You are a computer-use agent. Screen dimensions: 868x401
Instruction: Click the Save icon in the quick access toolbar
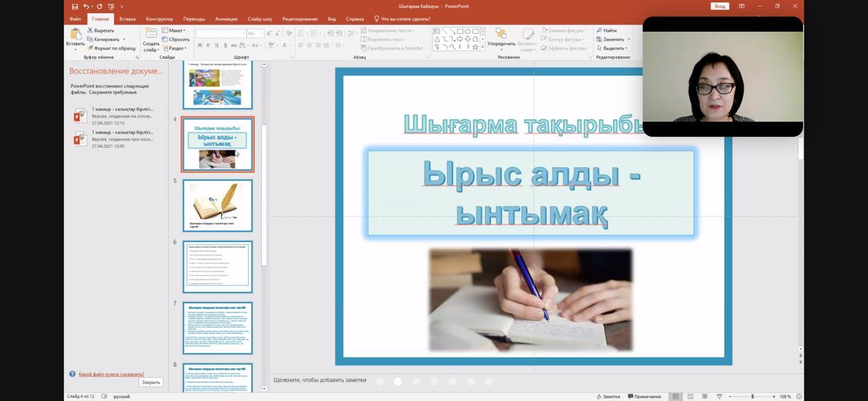pyautogui.click(x=75, y=6)
